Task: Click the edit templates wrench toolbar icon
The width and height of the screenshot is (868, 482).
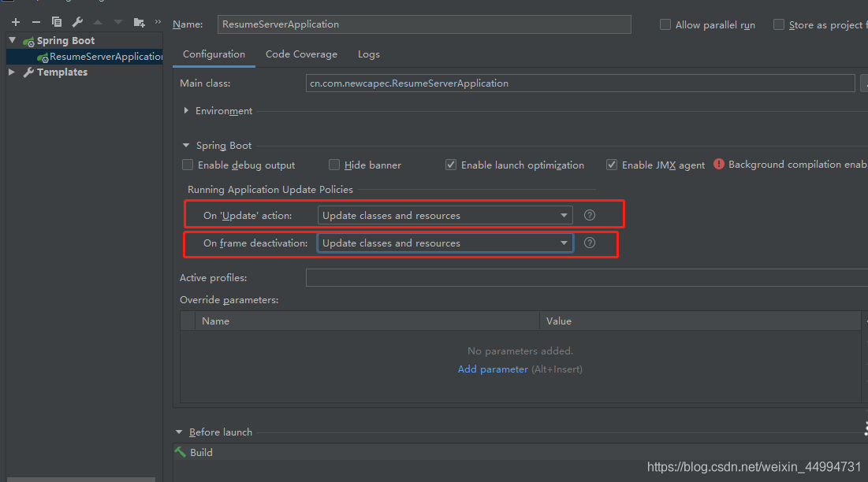Action: [x=77, y=22]
